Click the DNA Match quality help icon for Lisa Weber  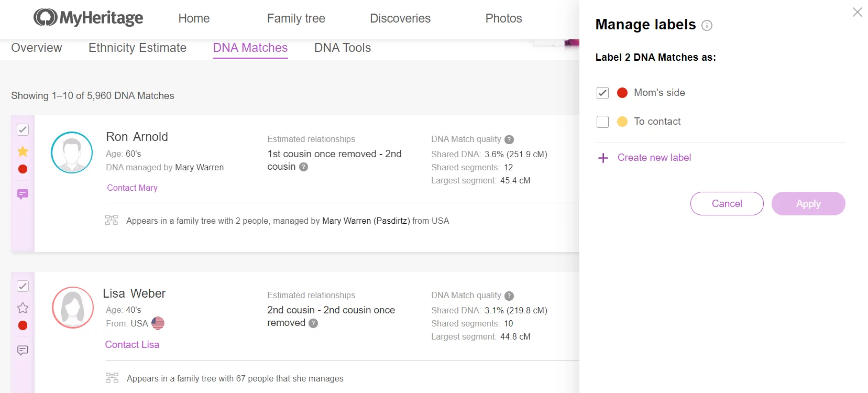[x=509, y=296]
